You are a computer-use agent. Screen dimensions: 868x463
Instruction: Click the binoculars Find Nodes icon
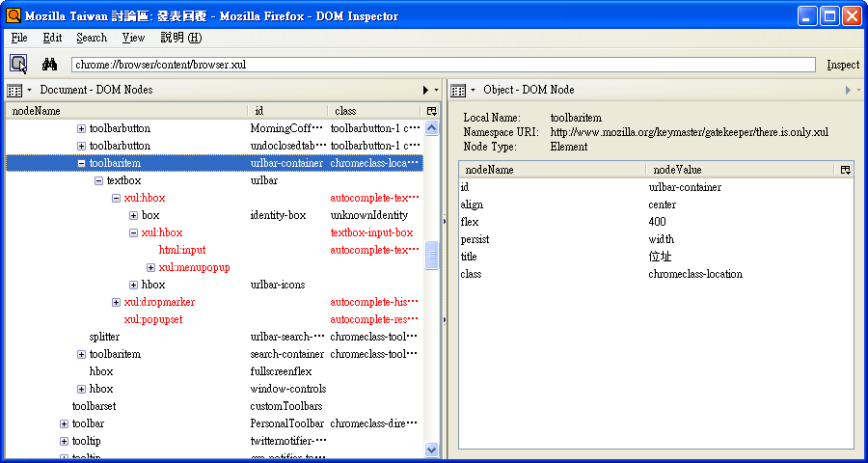coord(49,65)
